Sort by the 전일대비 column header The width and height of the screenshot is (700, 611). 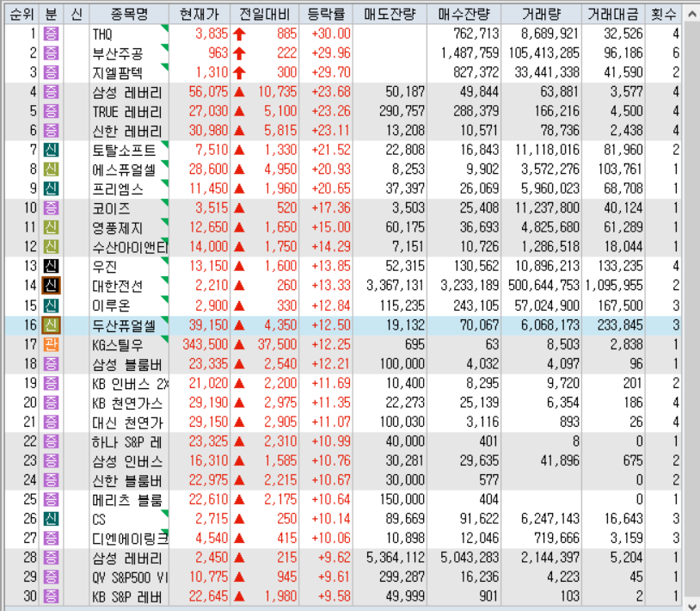click(x=265, y=15)
